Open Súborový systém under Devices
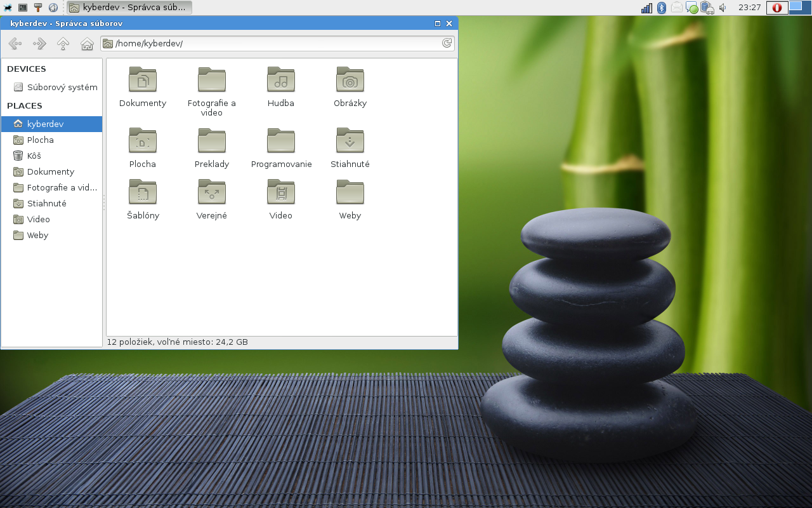 [51, 87]
